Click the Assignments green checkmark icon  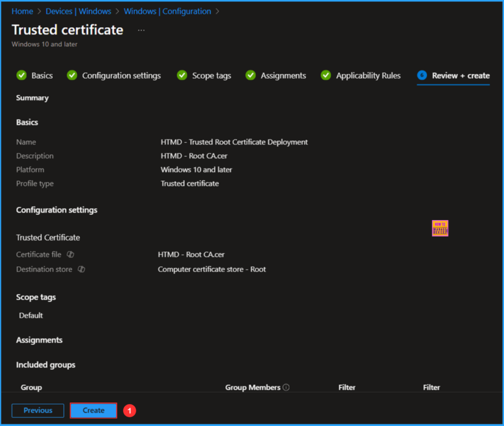[x=251, y=75]
